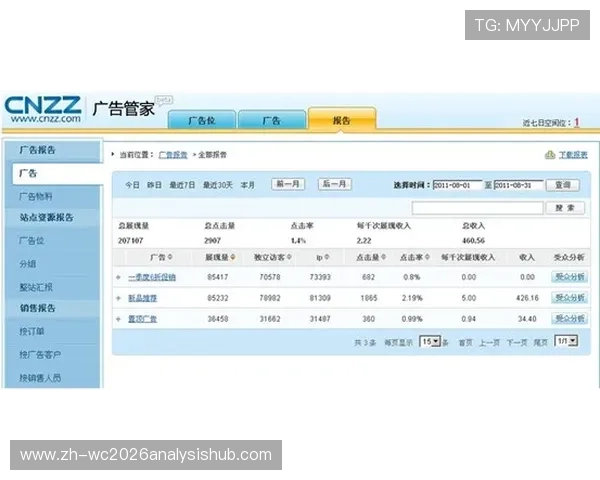Open 受众分析 for 置顶广告 row
Screen dimensions: 600x480
(569, 318)
